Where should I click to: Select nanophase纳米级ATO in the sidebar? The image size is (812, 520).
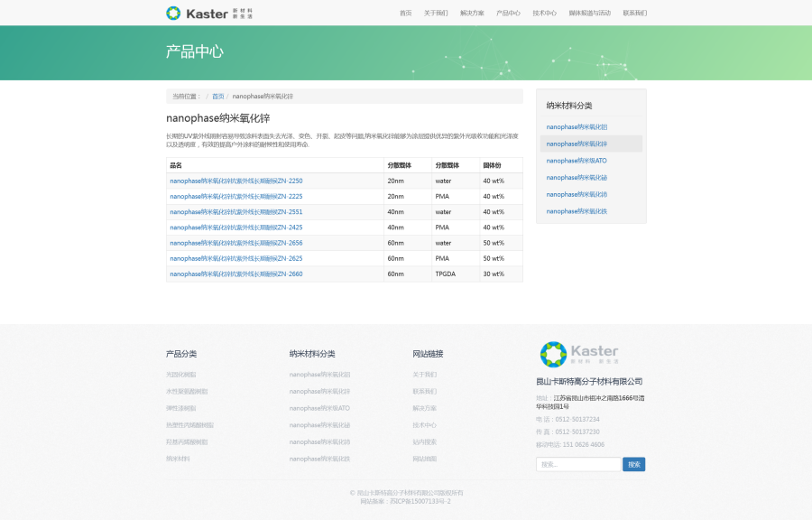(577, 161)
